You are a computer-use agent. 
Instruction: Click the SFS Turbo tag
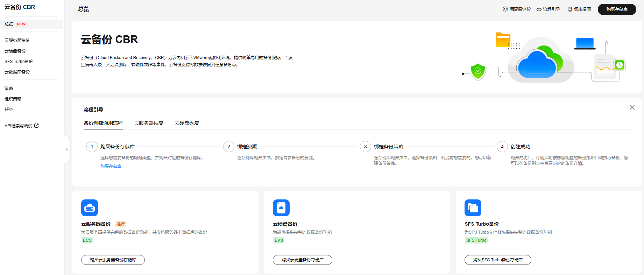tap(476, 240)
